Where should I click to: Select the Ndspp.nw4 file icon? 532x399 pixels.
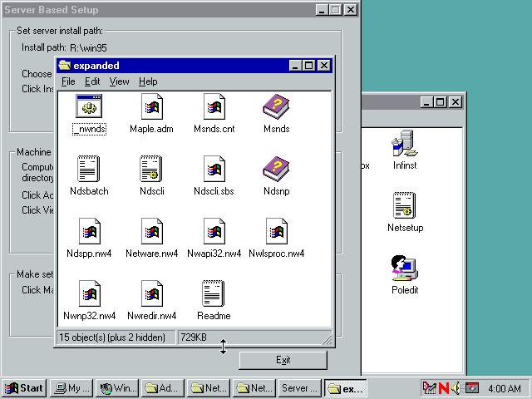pos(90,231)
